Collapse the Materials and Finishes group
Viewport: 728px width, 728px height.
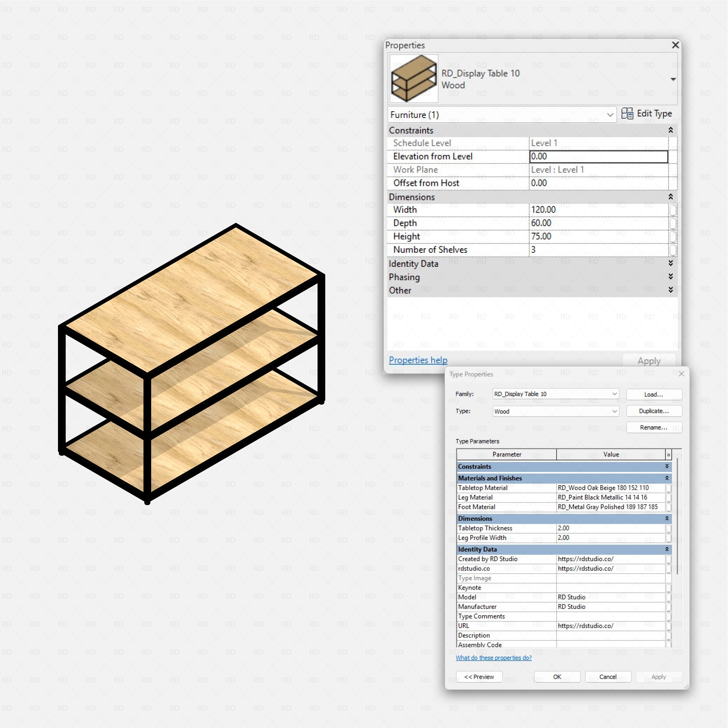[667, 478]
